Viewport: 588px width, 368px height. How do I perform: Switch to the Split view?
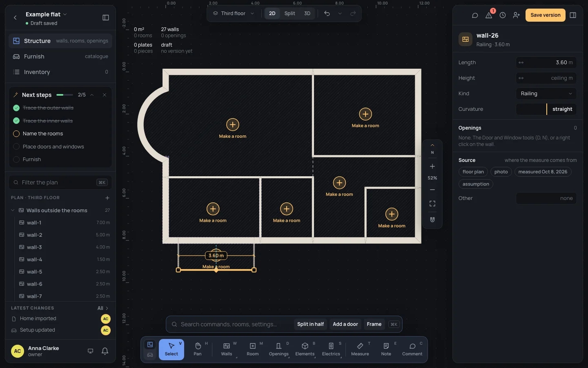pos(290,13)
